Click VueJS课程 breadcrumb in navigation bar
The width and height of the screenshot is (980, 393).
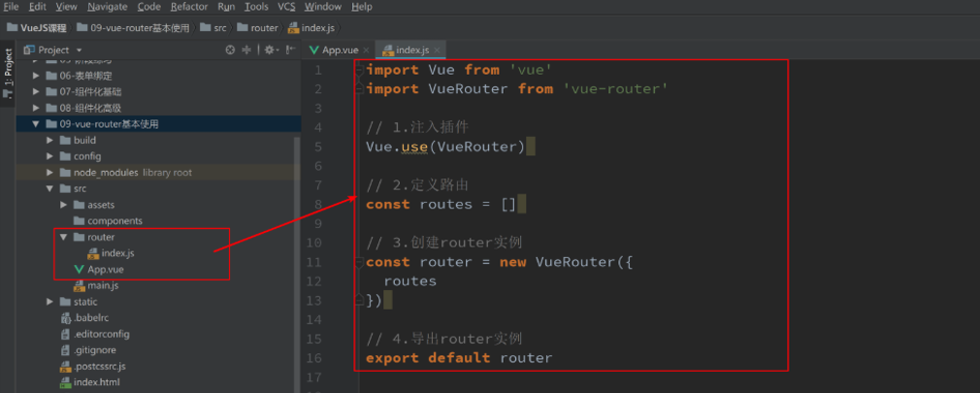click(x=36, y=27)
